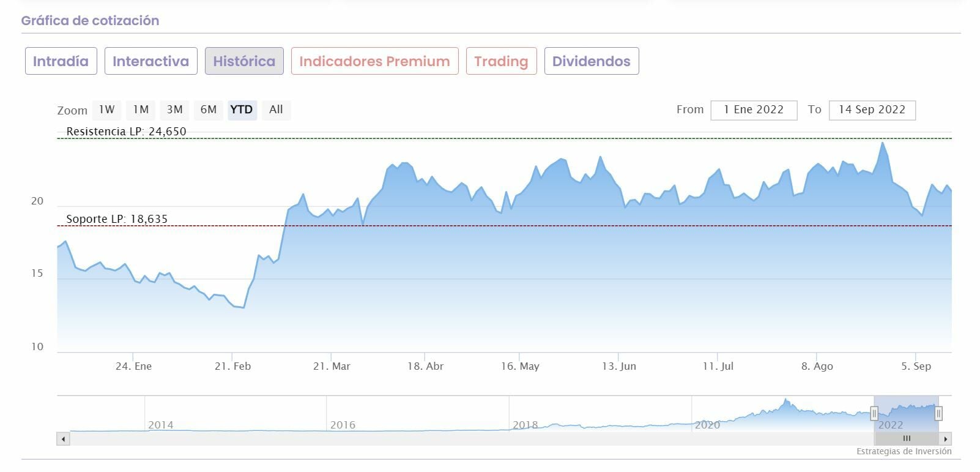Select the Histórica tab
Viewport: 980px width, 472px height.
click(244, 61)
